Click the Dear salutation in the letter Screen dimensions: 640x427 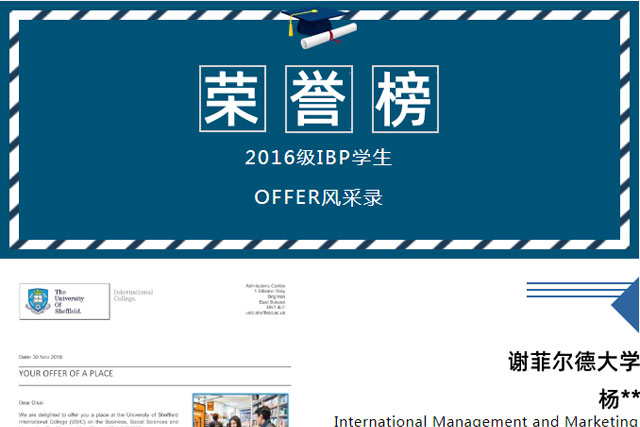click(31, 403)
